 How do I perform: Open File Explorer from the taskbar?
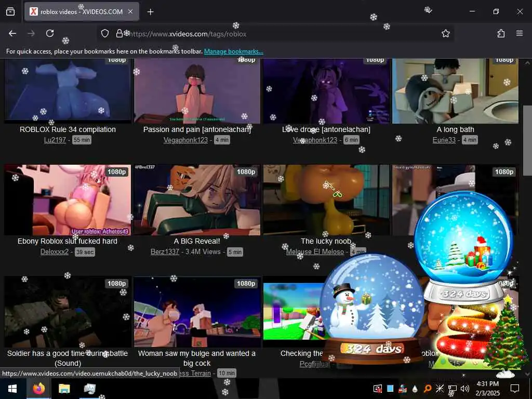click(x=64, y=389)
